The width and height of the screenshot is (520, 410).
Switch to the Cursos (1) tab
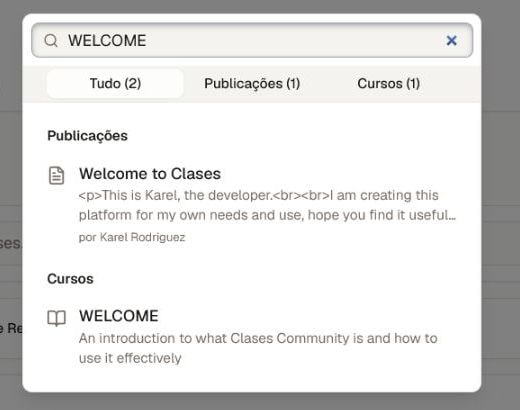(x=389, y=83)
